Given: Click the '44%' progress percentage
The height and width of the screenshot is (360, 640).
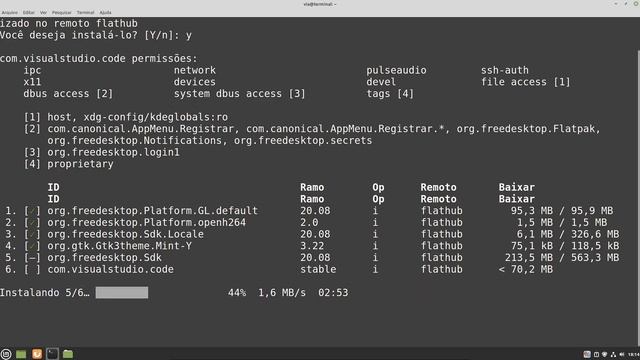Looking at the screenshot, I should pos(237,293).
